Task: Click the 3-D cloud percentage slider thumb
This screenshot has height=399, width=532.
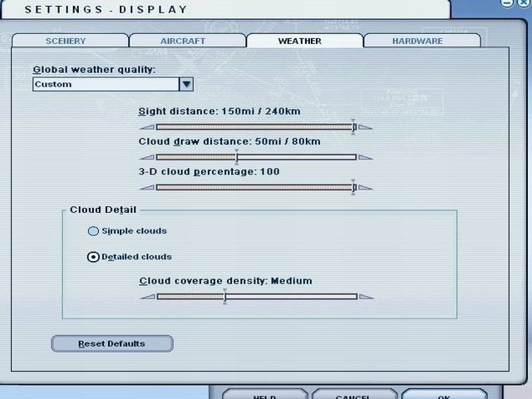Action: click(353, 187)
